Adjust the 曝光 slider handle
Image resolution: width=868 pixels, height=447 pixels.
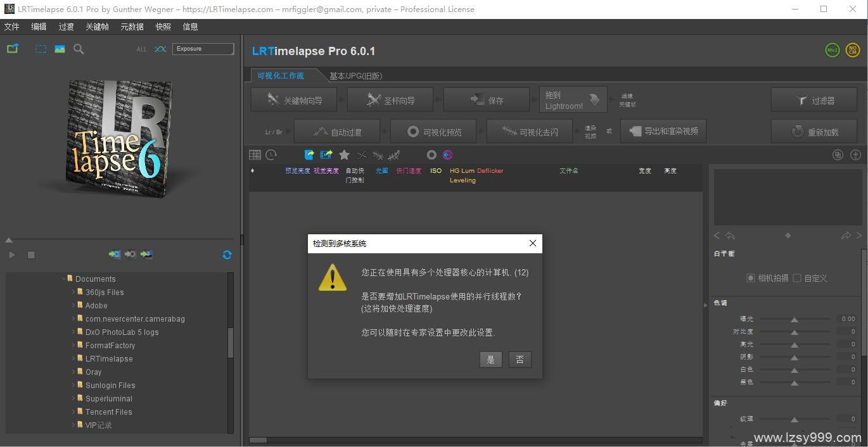tap(794, 319)
